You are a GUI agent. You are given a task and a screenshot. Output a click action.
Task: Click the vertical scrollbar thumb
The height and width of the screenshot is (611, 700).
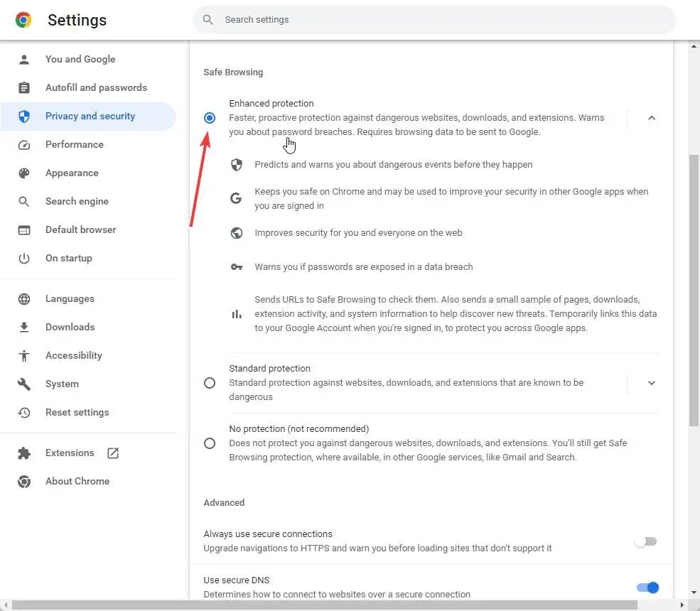tap(694, 290)
